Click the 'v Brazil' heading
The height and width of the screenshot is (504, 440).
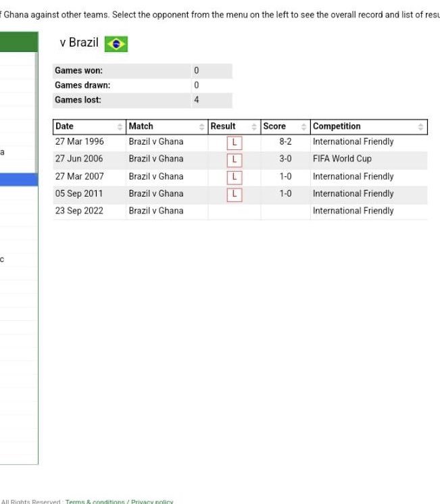point(79,43)
